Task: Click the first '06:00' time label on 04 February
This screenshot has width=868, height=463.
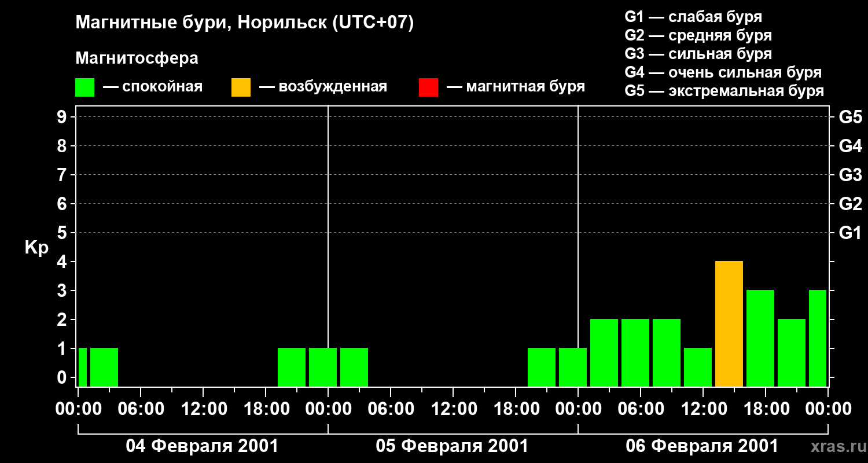Action: pyautogui.click(x=141, y=409)
